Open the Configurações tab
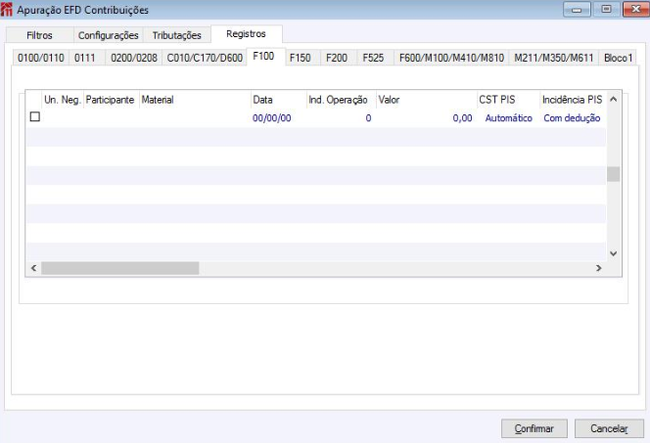Image resolution: width=650 pixels, height=443 pixels. [x=108, y=35]
